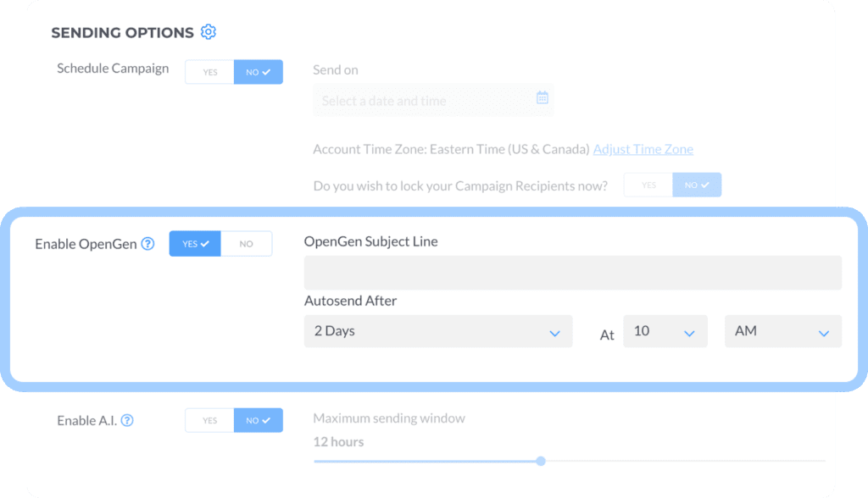This screenshot has width=868, height=498.
Task: Click the Send on label area
Action: click(336, 69)
